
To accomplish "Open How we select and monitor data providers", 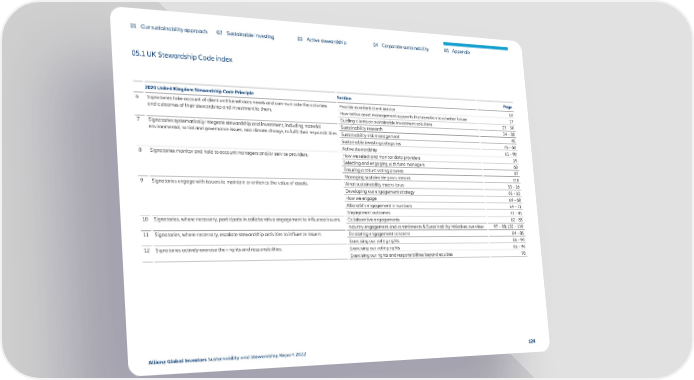I will pyautogui.click(x=382, y=157).
